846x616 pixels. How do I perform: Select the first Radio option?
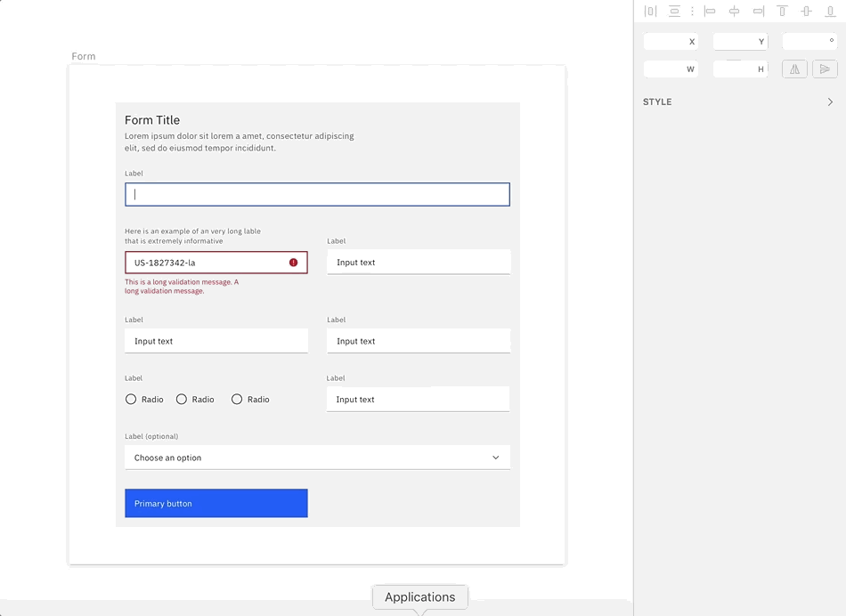pyautogui.click(x=131, y=400)
